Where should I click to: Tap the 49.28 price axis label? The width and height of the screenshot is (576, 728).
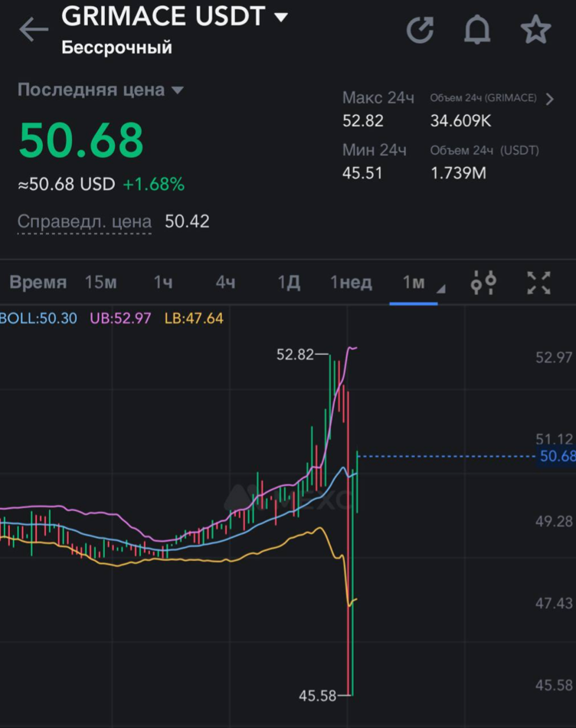coord(555,521)
